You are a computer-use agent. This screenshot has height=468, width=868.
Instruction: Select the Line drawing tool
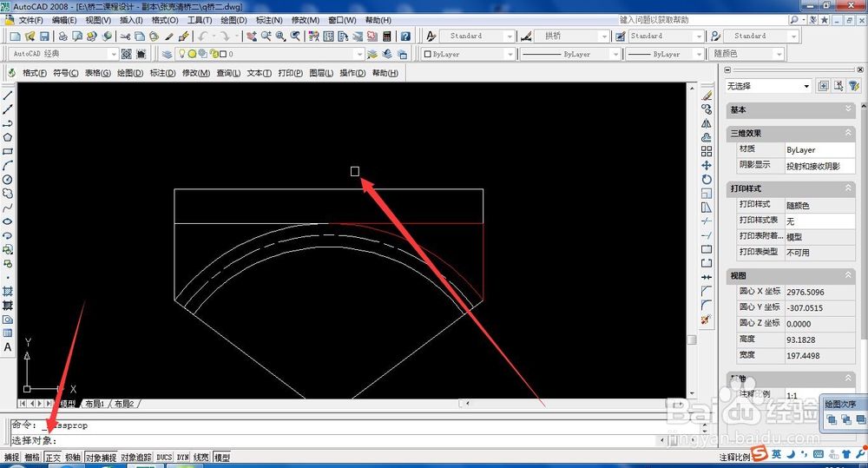tap(8, 96)
